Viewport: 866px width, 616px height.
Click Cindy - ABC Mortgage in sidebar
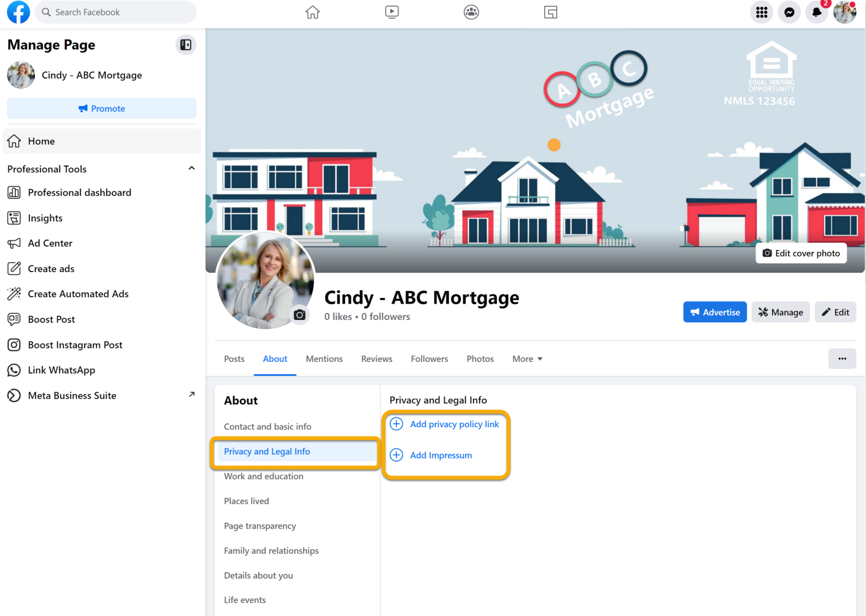[x=92, y=75]
